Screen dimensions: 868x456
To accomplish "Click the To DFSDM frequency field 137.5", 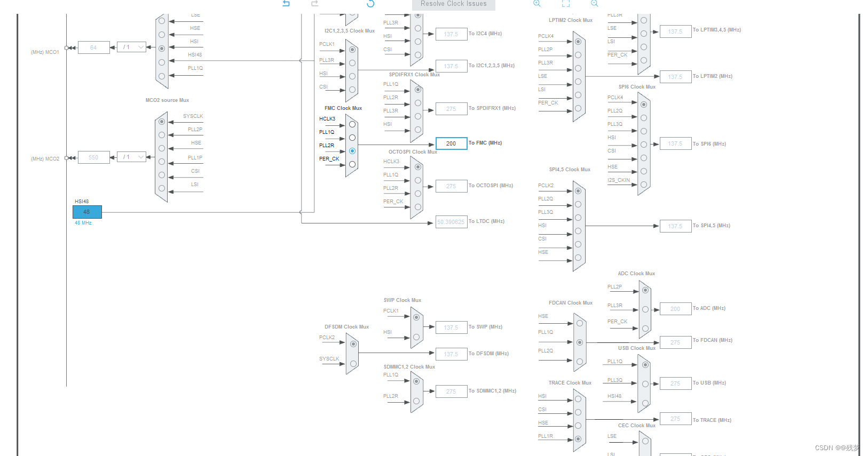I will tap(452, 354).
